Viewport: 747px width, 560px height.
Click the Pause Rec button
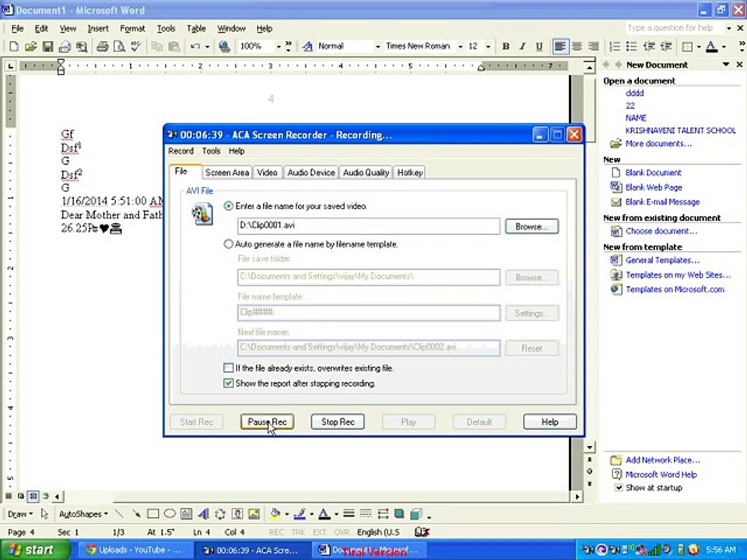point(267,422)
